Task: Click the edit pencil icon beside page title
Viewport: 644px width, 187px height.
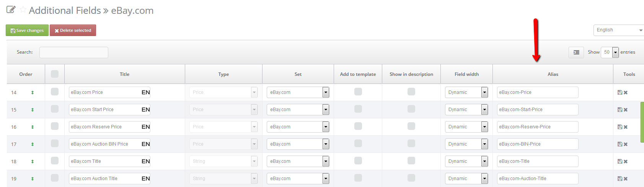Action: click(x=11, y=10)
